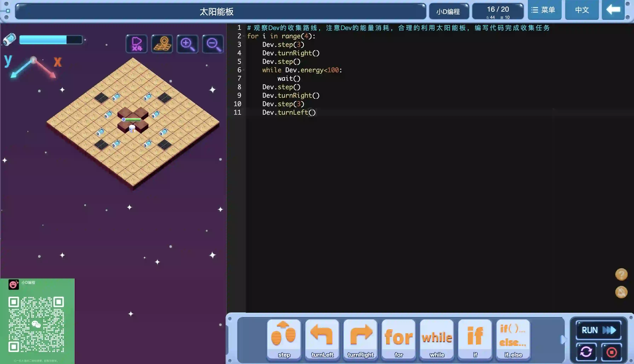Image resolution: width=634 pixels, height=364 pixels.
Task: Switch language using the 中文 button
Action: click(582, 10)
